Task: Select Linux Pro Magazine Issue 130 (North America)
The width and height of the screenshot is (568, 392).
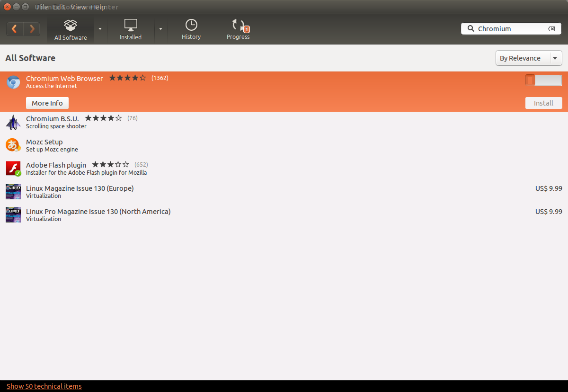Action: coord(284,215)
